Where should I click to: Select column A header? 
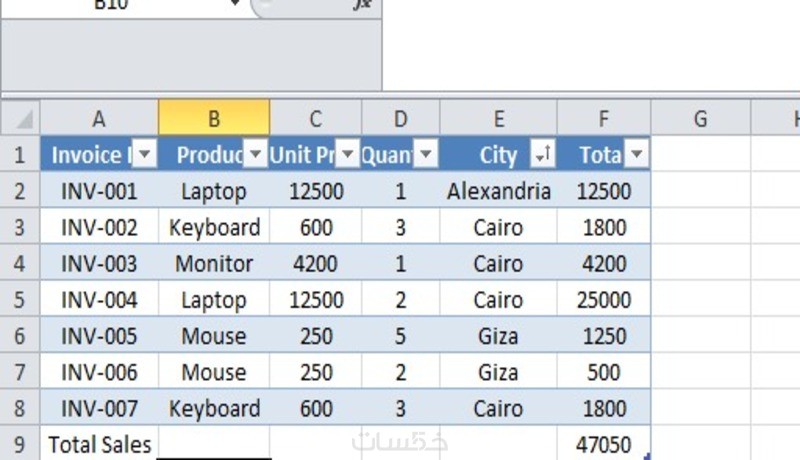coord(99,119)
